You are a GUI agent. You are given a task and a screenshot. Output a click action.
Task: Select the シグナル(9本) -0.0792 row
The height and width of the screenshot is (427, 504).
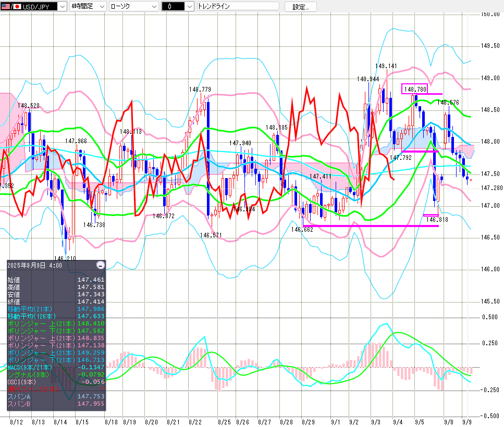pos(56,375)
